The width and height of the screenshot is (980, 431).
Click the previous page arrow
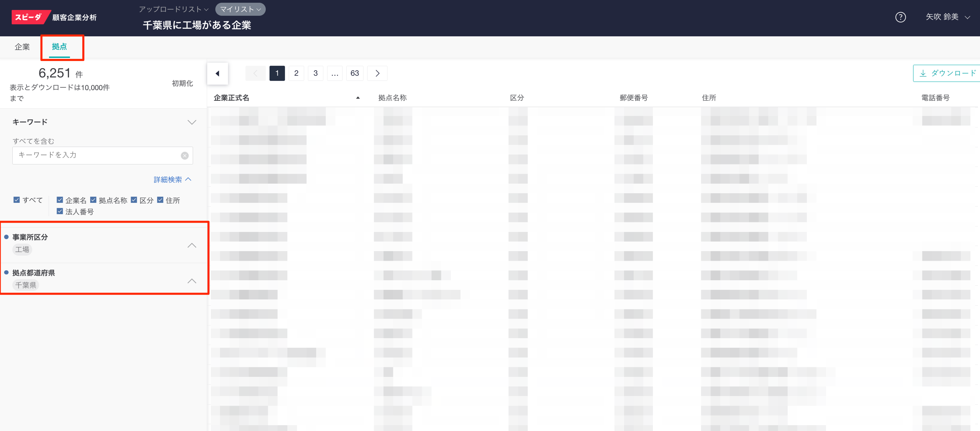coord(255,73)
